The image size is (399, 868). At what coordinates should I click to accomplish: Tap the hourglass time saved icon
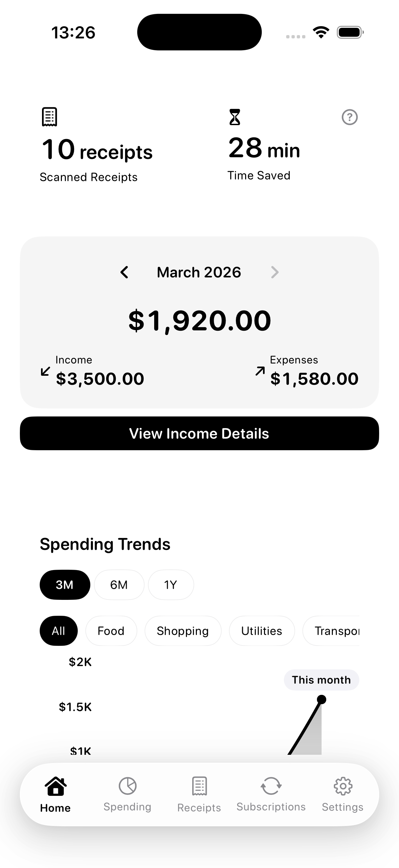coord(235,117)
